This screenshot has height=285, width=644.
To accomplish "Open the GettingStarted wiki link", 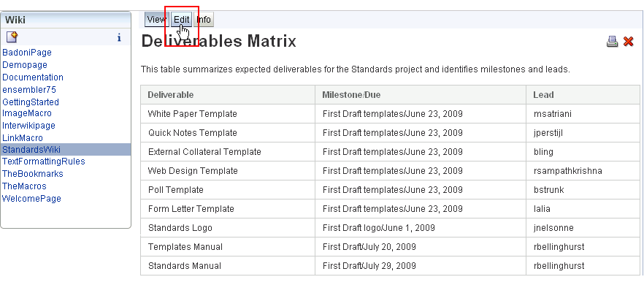I will coord(31,102).
